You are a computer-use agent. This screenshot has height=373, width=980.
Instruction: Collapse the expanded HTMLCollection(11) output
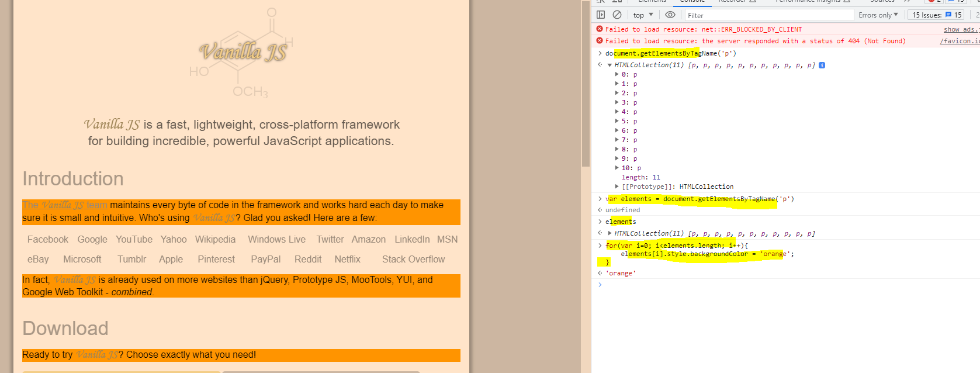(610, 65)
